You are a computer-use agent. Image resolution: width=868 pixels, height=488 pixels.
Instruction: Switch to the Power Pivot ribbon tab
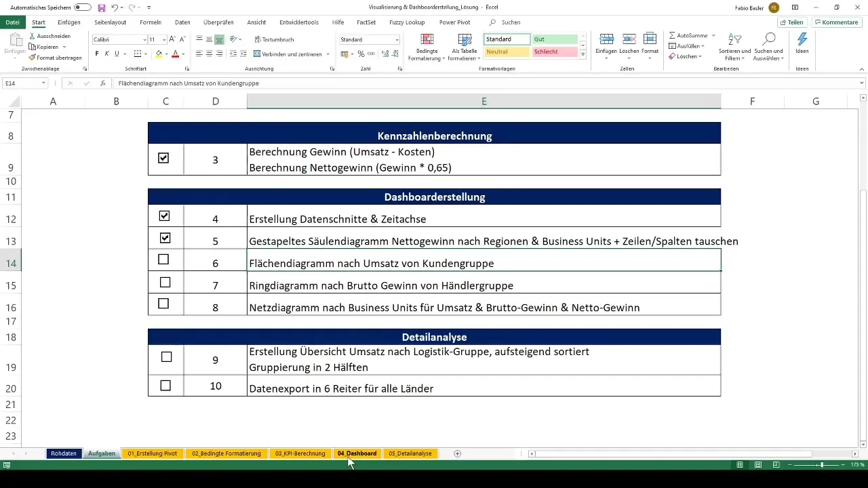click(x=454, y=22)
